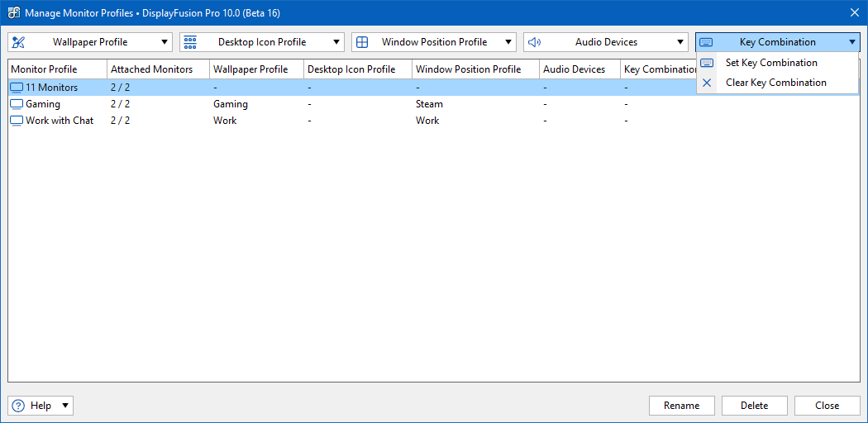Open the Wallpaper Profile dropdown
This screenshot has width=868, height=423.
[x=90, y=42]
